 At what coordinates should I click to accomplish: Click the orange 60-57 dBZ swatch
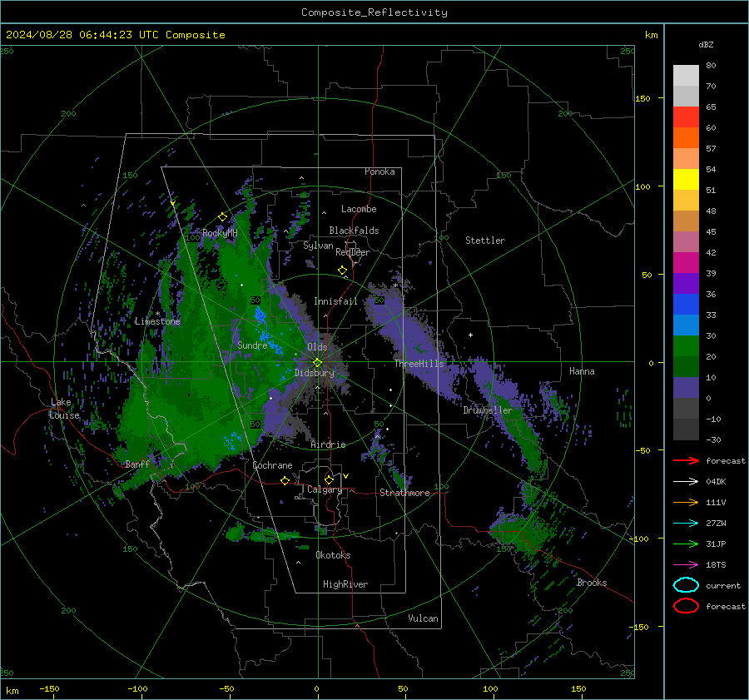pos(686,137)
